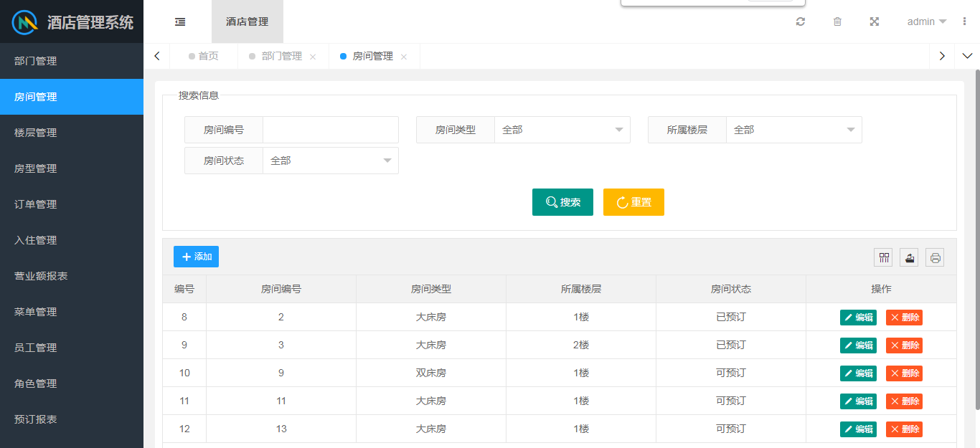Open the column filter grid icon

point(883,257)
